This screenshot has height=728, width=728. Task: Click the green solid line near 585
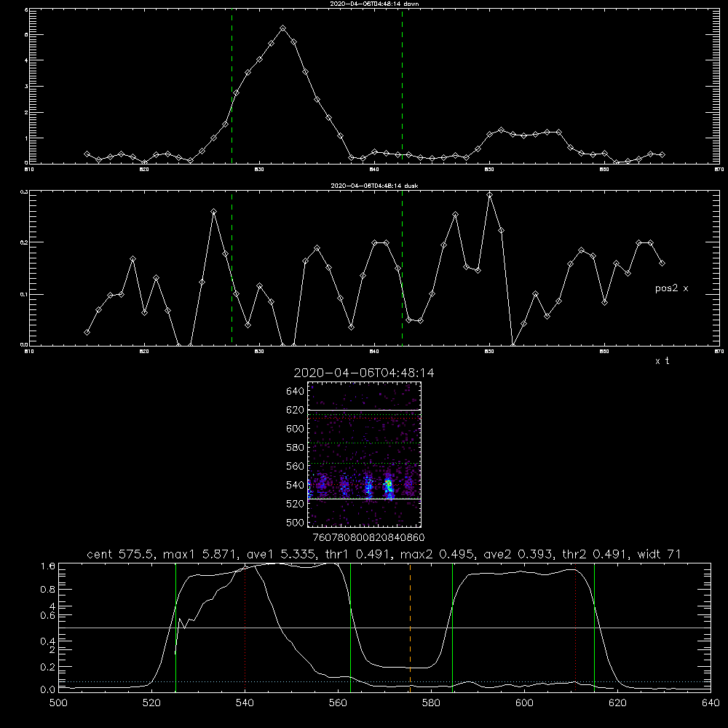pos(452,628)
